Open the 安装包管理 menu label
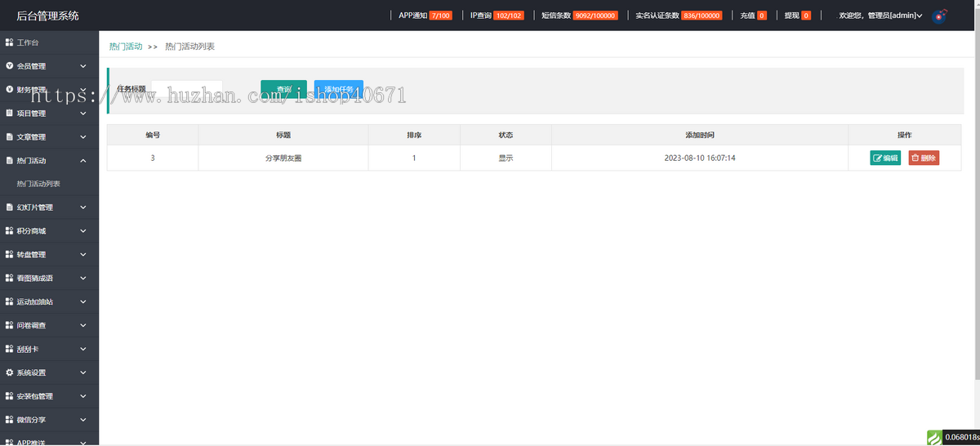 [35, 396]
